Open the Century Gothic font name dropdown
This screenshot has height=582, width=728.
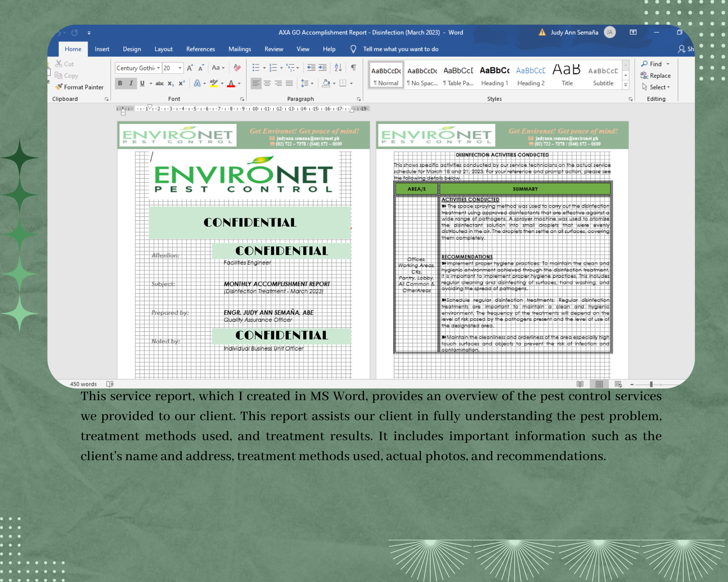point(158,68)
